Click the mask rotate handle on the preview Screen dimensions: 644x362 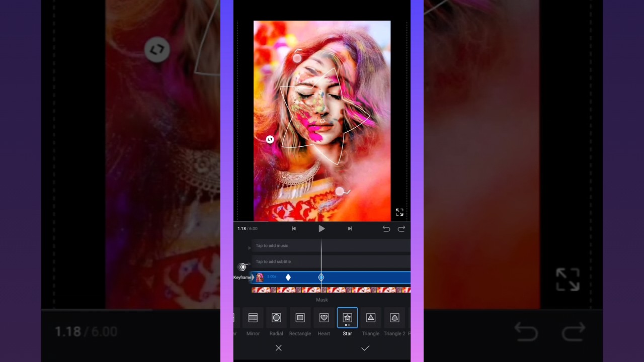pos(270,139)
